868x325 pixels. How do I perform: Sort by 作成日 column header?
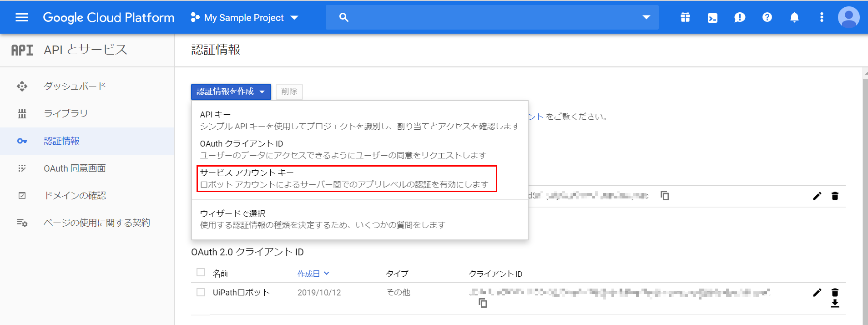[x=313, y=274]
